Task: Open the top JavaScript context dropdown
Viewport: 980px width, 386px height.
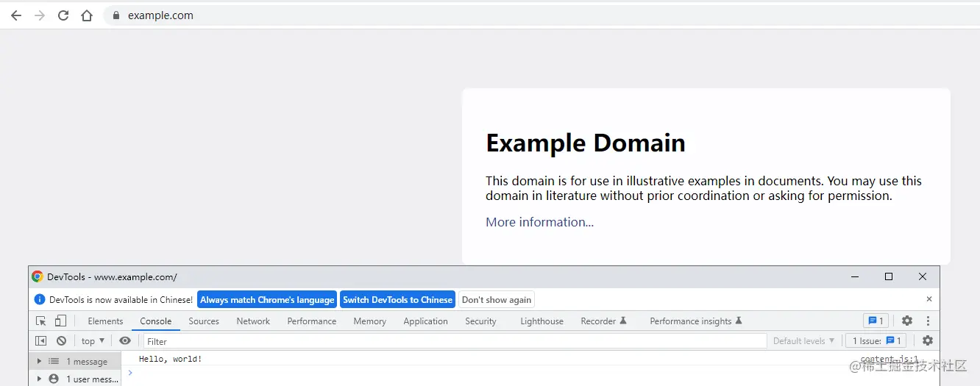Action: click(x=93, y=341)
